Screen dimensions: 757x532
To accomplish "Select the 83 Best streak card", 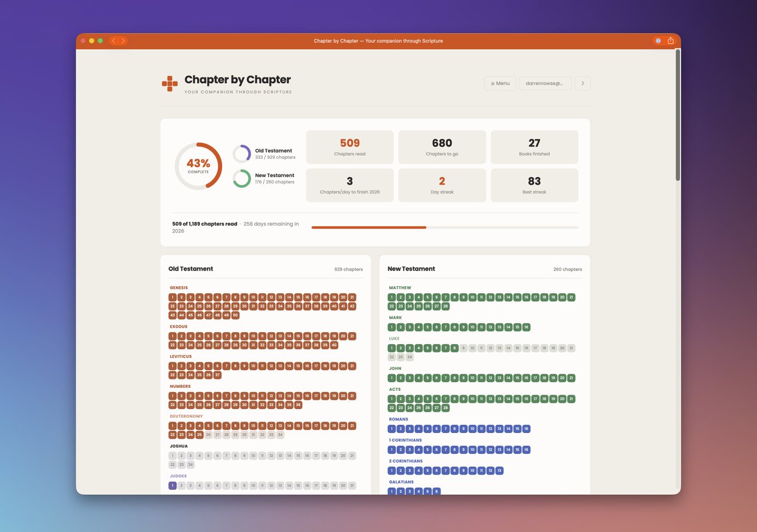I will point(534,185).
